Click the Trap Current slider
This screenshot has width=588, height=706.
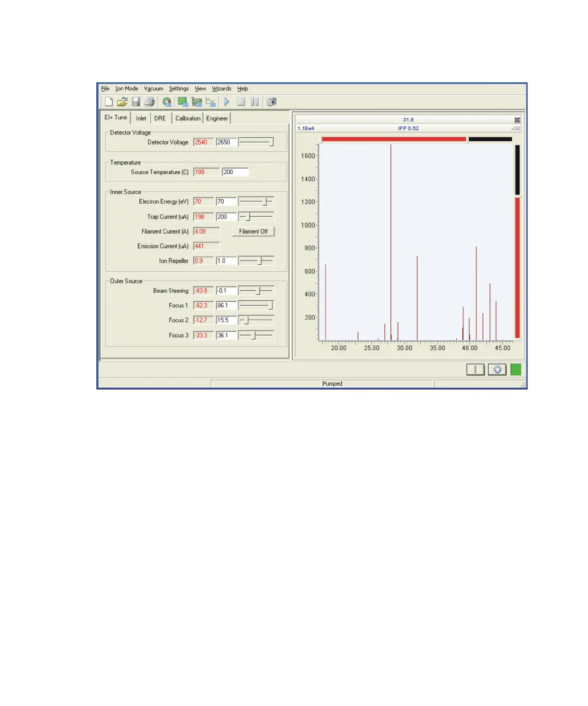click(256, 217)
